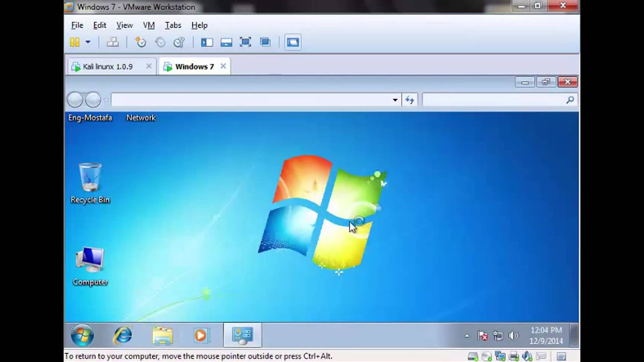Open Action Center flag tray icon
Image resolution: width=644 pixels, height=362 pixels.
[482, 335]
